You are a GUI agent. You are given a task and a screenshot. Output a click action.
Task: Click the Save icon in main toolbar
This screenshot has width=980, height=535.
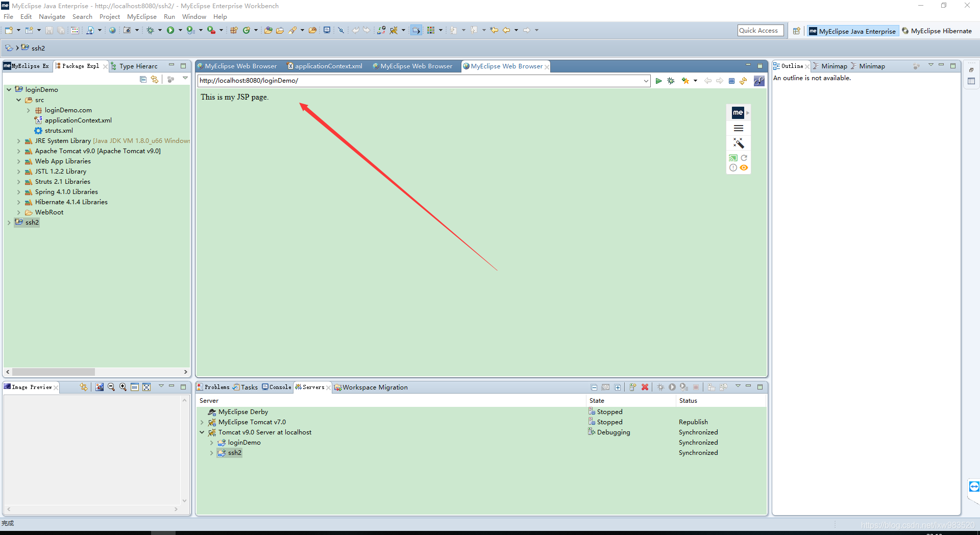pos(49,30)
